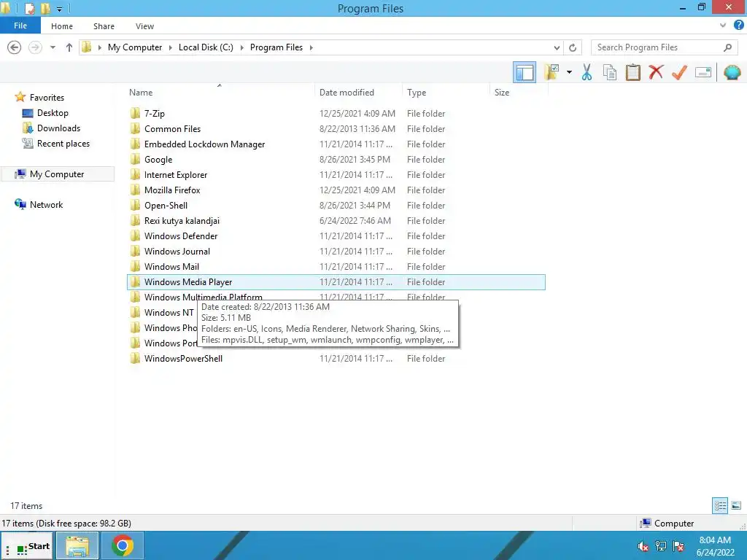Viewport: 747px width, 560px height.
Task: Open Classic Explorer shell settings icon
Action: [x=732, y=72]
